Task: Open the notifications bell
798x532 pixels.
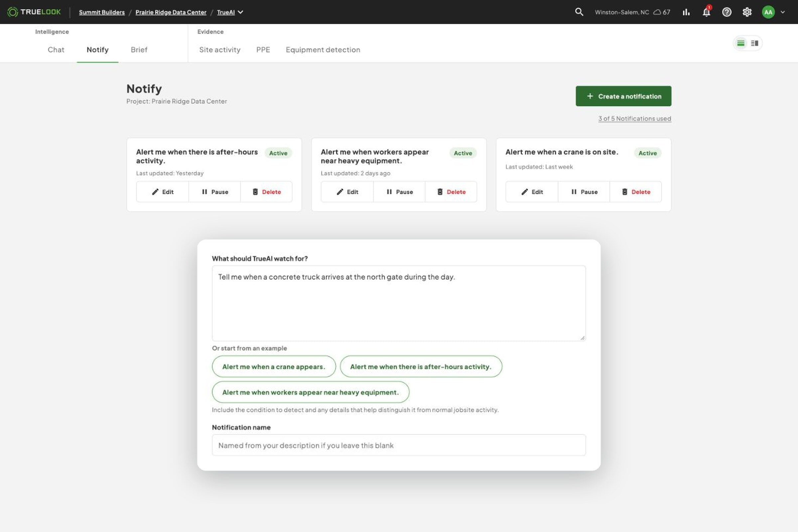Action: pyautogui.click(x=706, y=12)
